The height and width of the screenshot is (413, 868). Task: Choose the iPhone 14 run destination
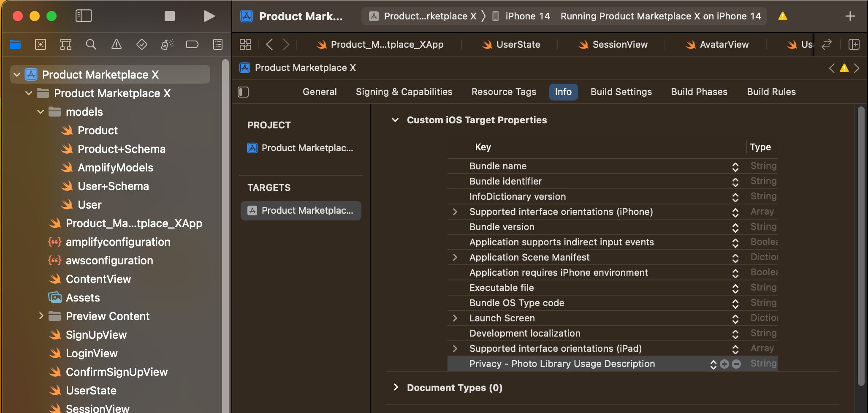pos(521,16)
